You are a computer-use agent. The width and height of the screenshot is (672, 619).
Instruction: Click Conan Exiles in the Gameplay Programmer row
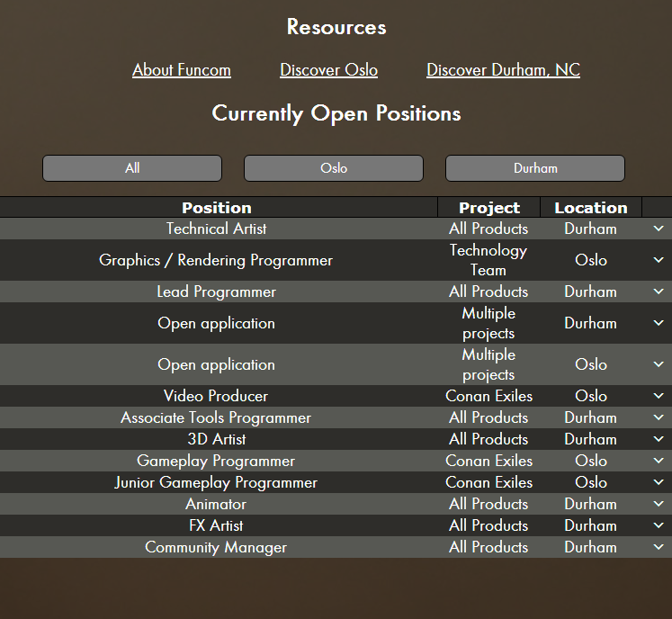pyautogui.click(x=488, y=461)
